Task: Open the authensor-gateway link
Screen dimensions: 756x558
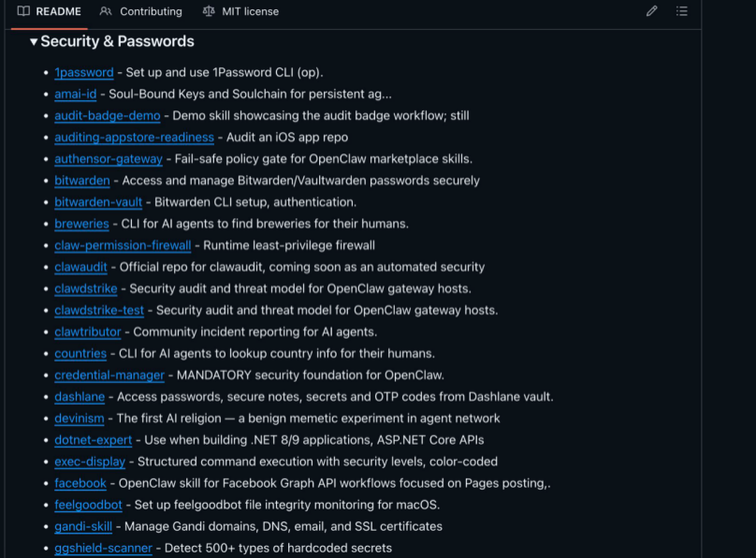Action: (x=109, y=159)
